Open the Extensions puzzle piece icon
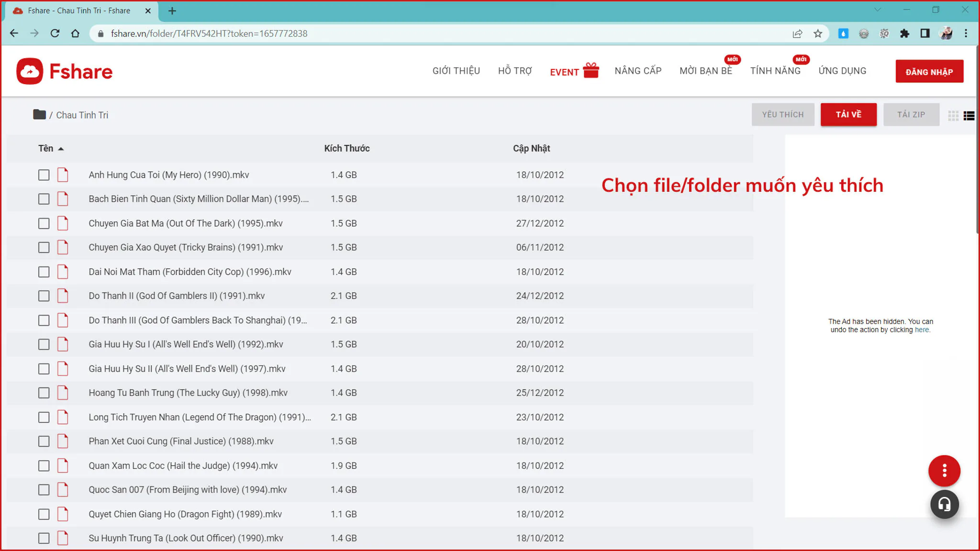 [904, 33]
